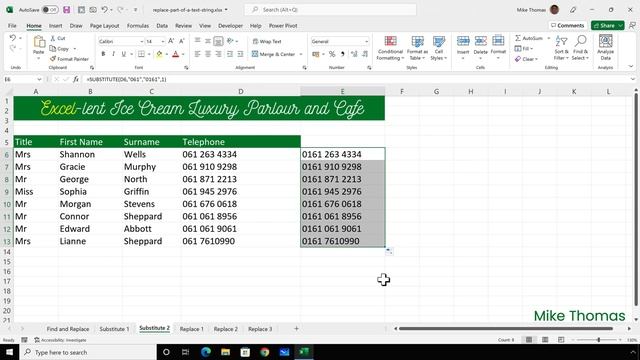Switch to Page Layout view in status bar

[545, 340]
